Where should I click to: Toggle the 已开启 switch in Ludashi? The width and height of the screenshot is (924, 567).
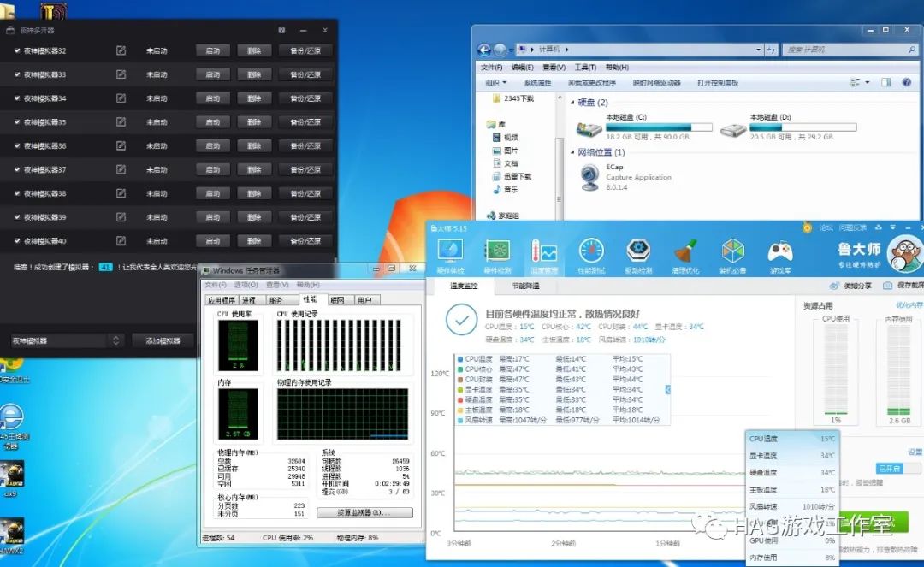pyautogui.click(x=897, y=468)
